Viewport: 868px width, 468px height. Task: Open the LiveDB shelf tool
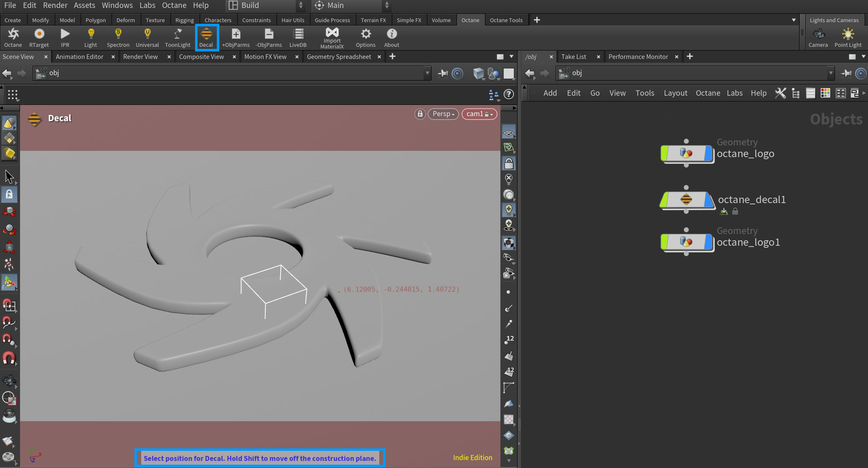(x=298, y=34)
